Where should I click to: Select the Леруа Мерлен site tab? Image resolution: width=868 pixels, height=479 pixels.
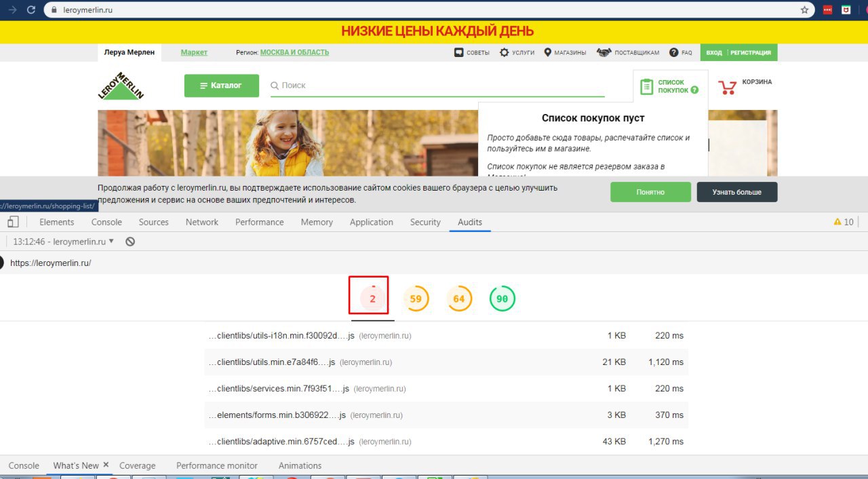(130, 52)
